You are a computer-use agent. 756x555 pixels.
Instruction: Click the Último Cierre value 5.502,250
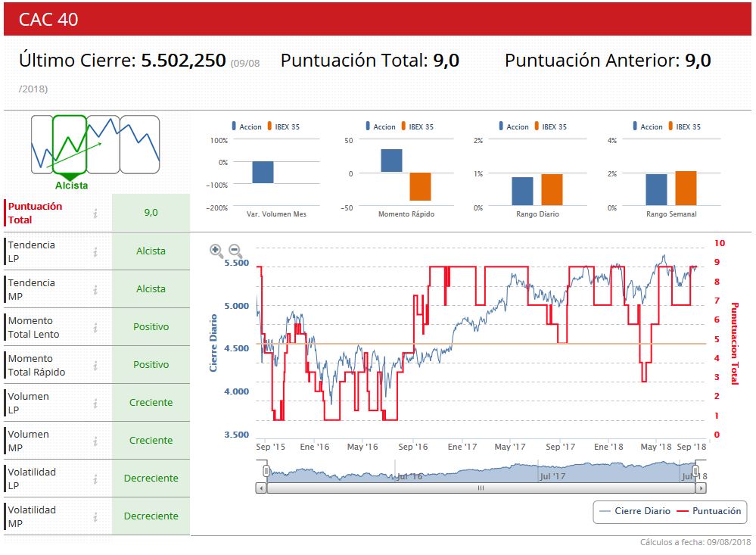183,61
